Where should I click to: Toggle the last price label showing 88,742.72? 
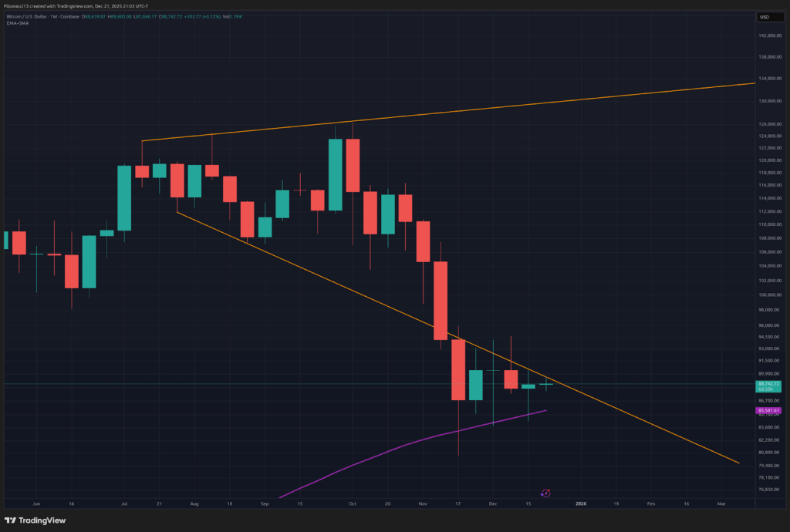point(767,382)
